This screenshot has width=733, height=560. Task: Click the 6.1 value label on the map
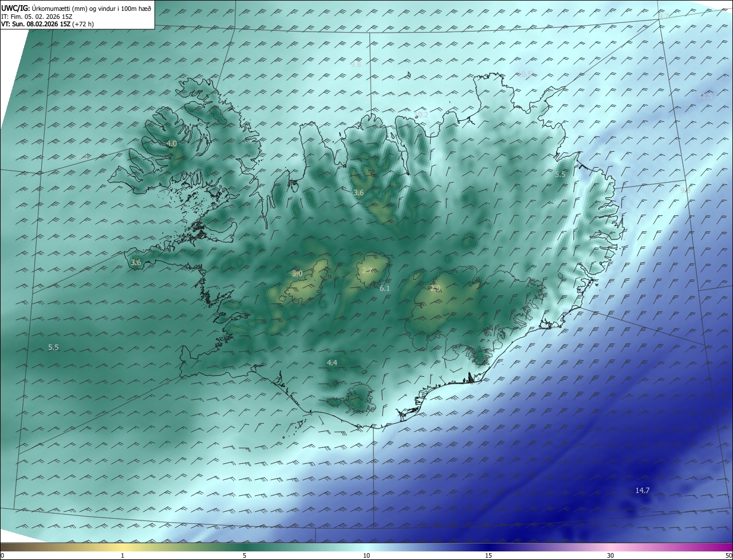(385, 289)
